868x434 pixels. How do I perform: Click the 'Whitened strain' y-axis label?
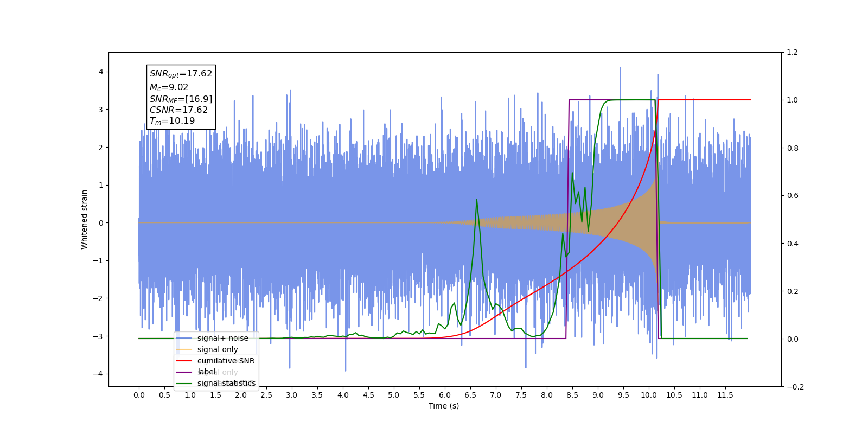(x=85, y=219)
